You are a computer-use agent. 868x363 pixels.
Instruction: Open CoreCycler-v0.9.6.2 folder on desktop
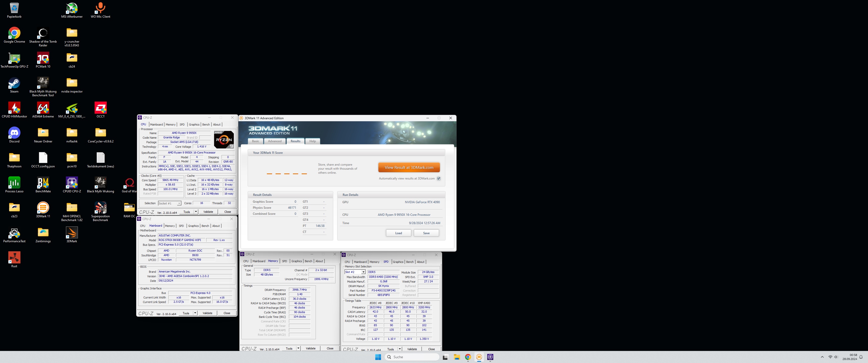[100, 135]
